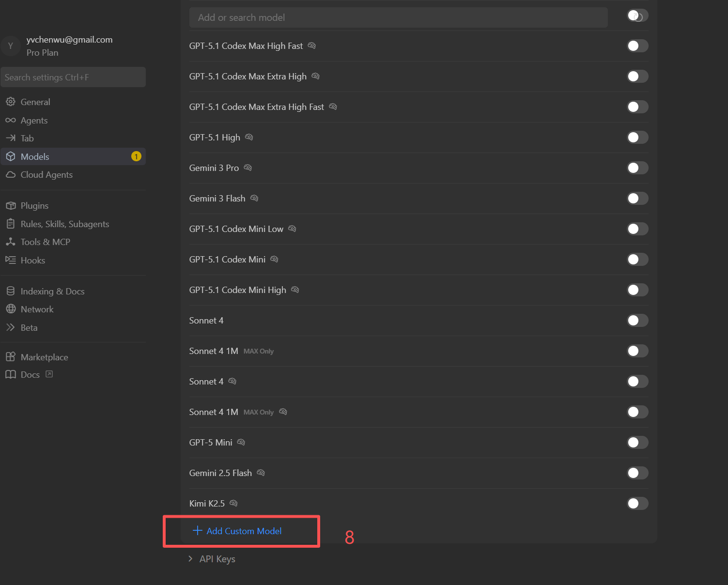Click the Add or search model field
Image resolution: width=728 pixels, height=585 pixels.
[x=398, y=17]
